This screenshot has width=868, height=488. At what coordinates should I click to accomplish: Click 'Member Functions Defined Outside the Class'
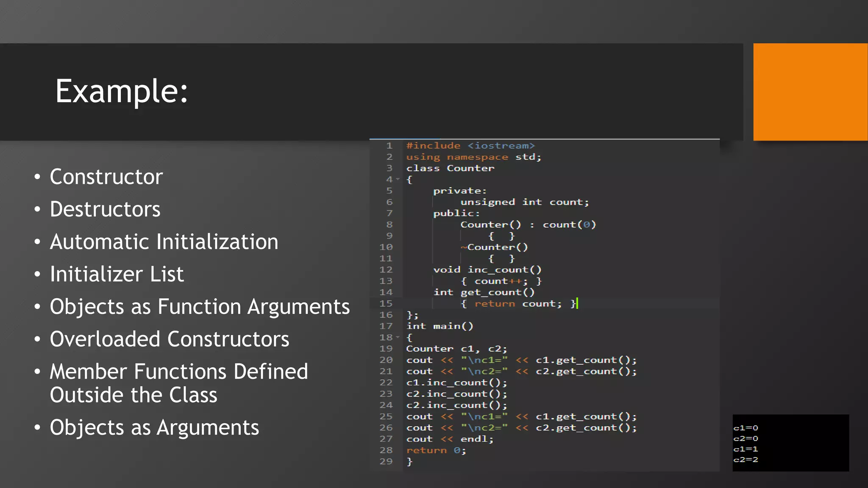pyautogui.click(x=179, y=383)
